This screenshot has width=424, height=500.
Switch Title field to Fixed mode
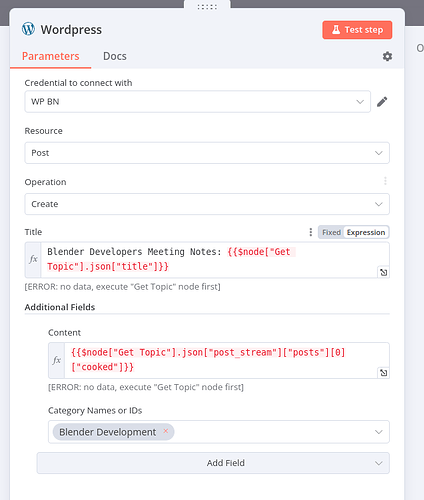pyautogui.click(x=331, y=232)
